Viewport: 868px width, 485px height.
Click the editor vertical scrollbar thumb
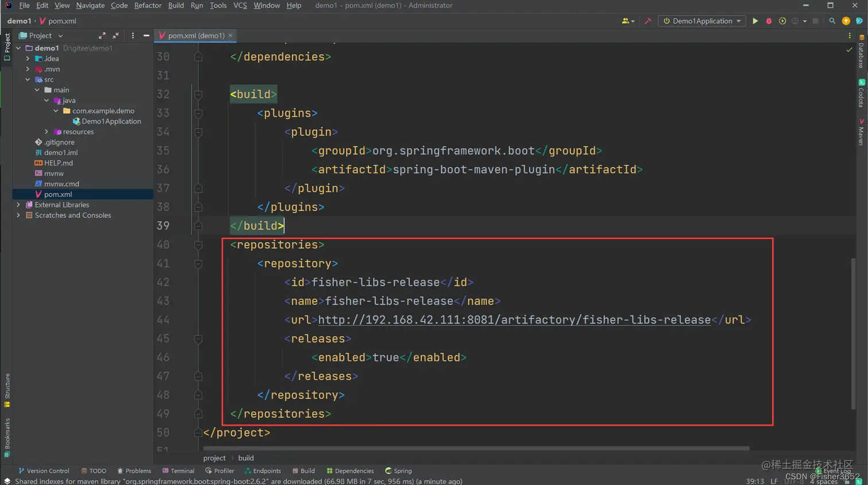tap(853, 333)
